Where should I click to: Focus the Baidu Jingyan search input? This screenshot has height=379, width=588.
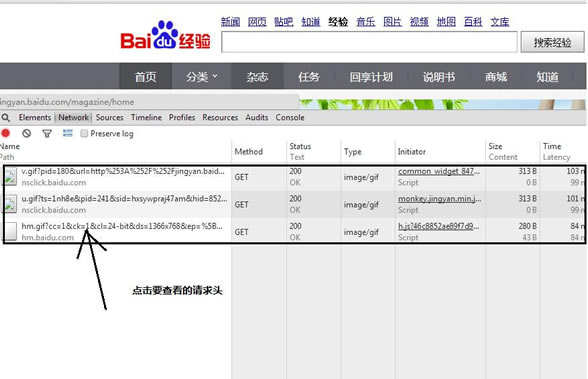point(369,42)
